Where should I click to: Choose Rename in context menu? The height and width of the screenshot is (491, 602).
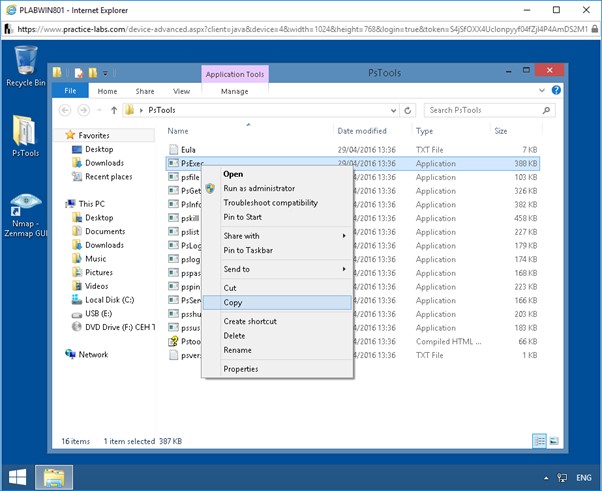pyautogui.click(x=277, y=350)
